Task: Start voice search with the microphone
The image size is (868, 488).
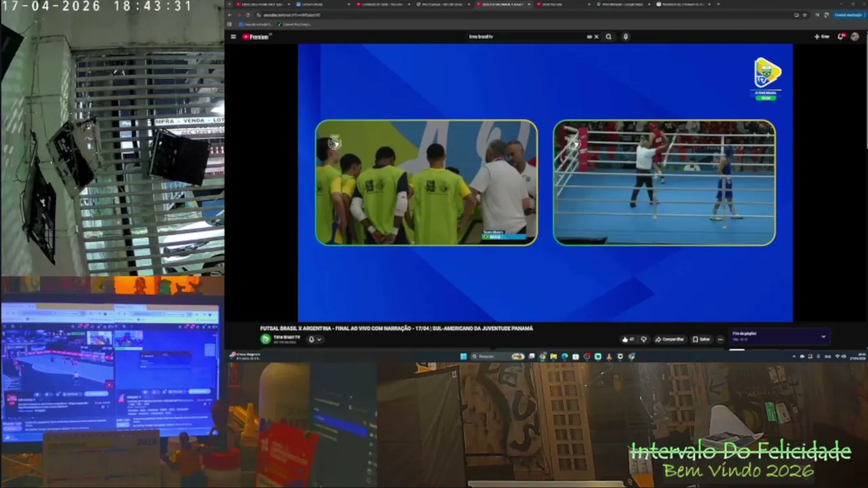Action: point(625,37)
